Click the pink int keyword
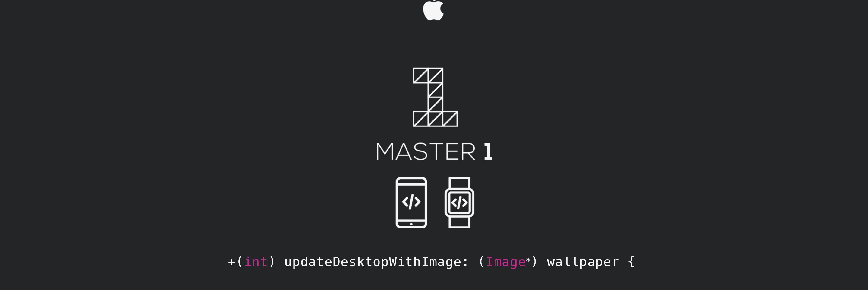 coord(256,262)
